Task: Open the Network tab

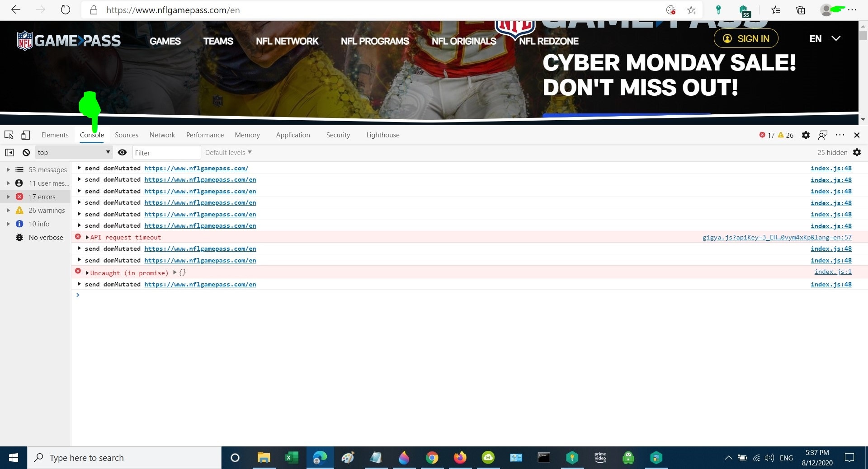Action: pos(162,135)
